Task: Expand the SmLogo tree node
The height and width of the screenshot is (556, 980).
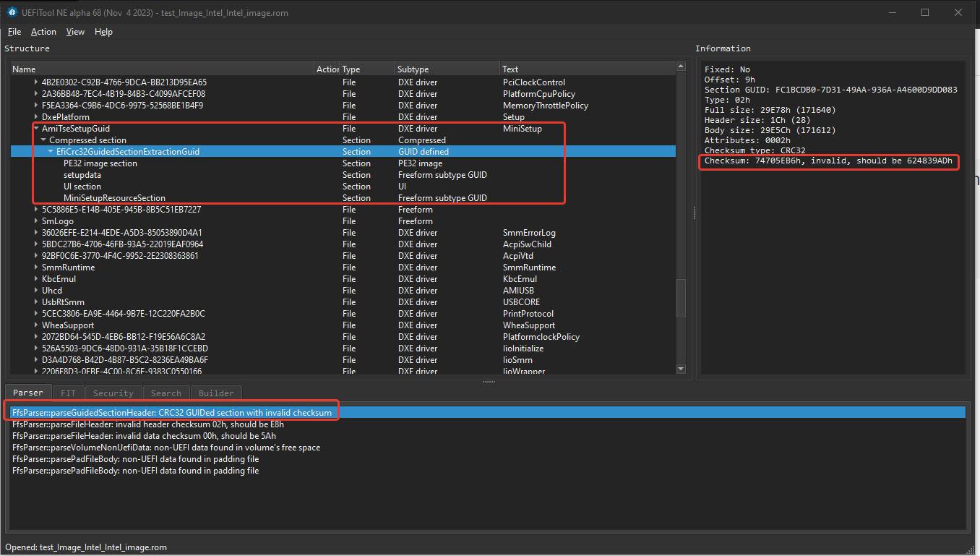Action: click(37, 221)
